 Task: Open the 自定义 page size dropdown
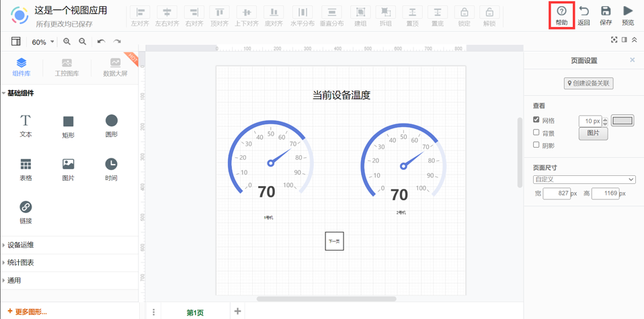pyautogui.click(x=583, y=179)
